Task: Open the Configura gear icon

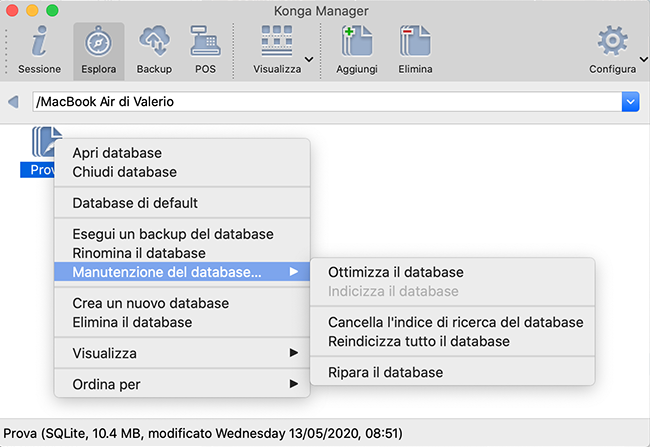Action: pos(611,42)
